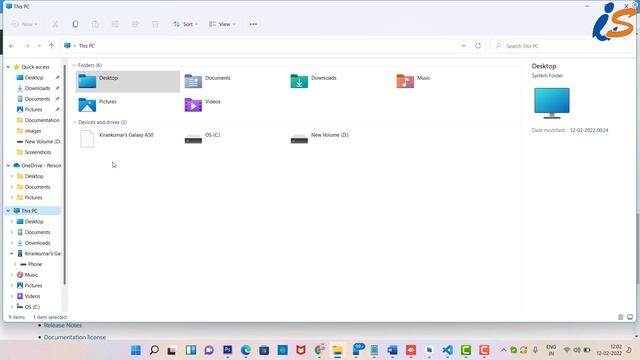Image resolution: width=640 pixels, height=360 pixels.
Task: Switch to details view icon in status bar
Action: tap(620, 317)
